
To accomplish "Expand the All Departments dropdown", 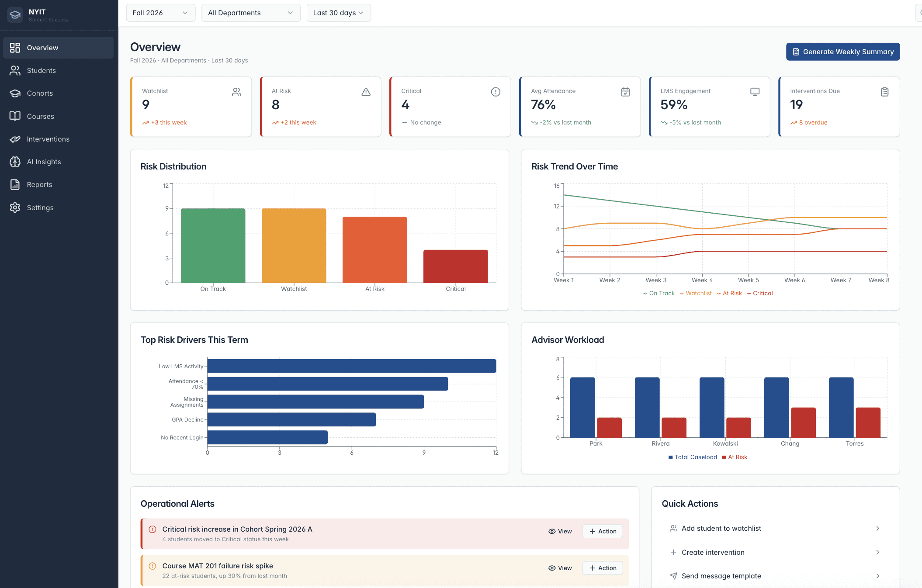I will (x=250, y=13).
